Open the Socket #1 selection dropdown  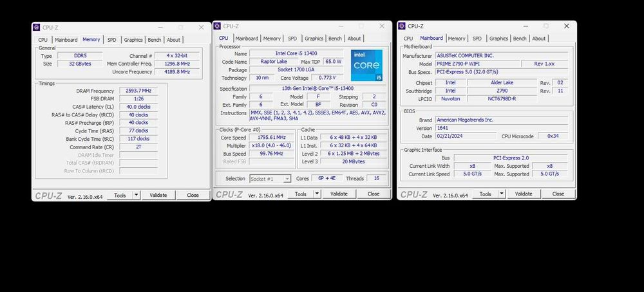[270, 179]
